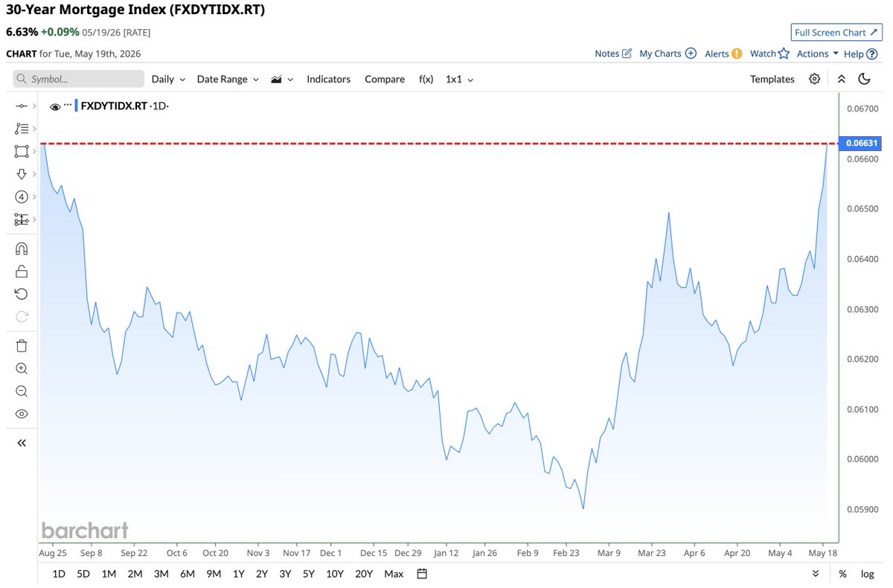This screenshot has width=893, height=588.
Task: Open series options three-dot menu
Action: pos(68,105)
